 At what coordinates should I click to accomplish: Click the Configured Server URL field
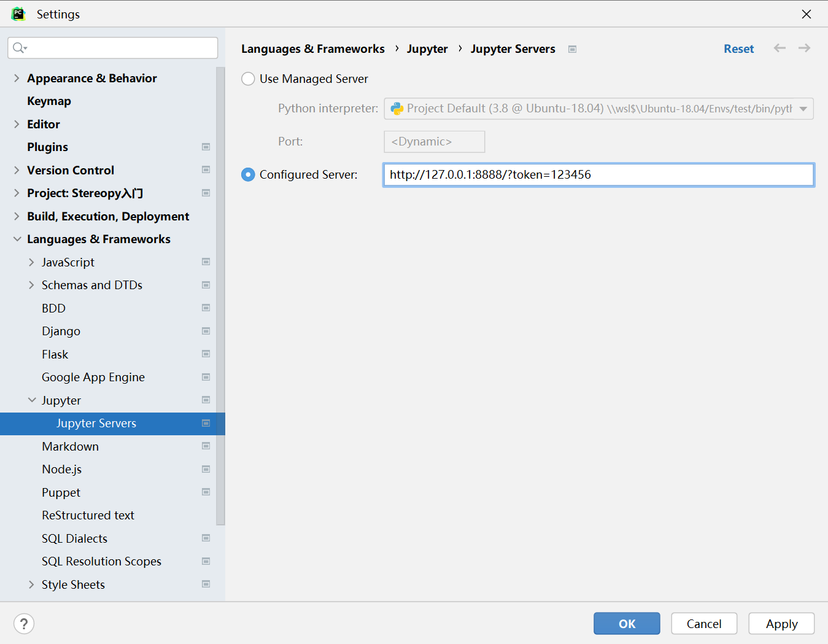pos(598,174)
